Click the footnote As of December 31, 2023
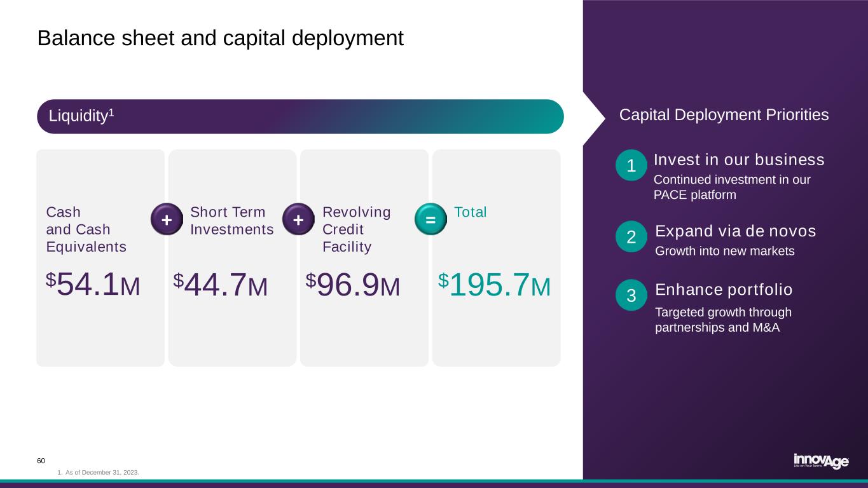This screenshot has height=488, width=868. tap(98, 473)
